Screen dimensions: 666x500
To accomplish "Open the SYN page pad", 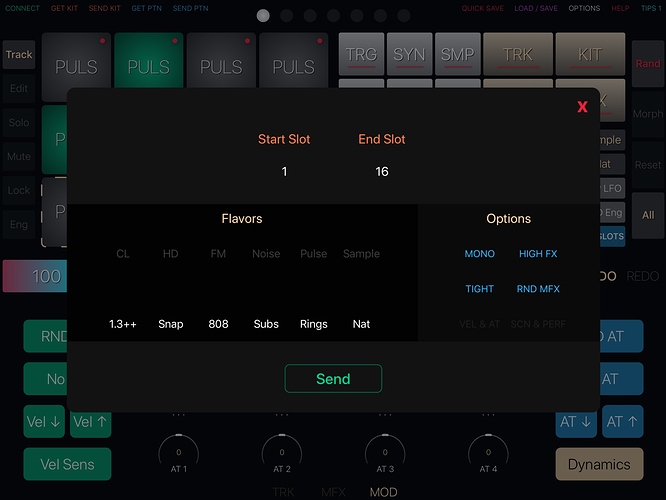I will click(x=408, y=55).
